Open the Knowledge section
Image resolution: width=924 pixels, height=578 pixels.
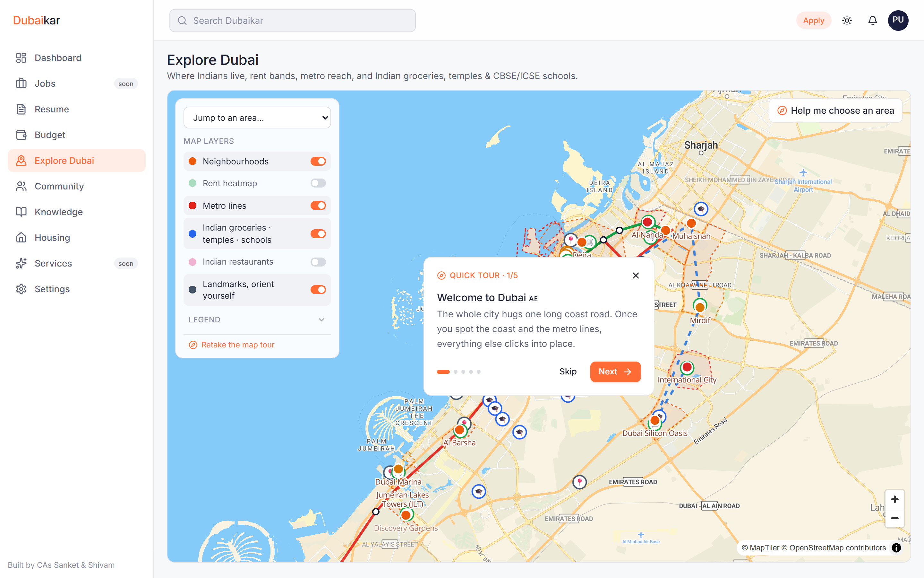[76, 212]
